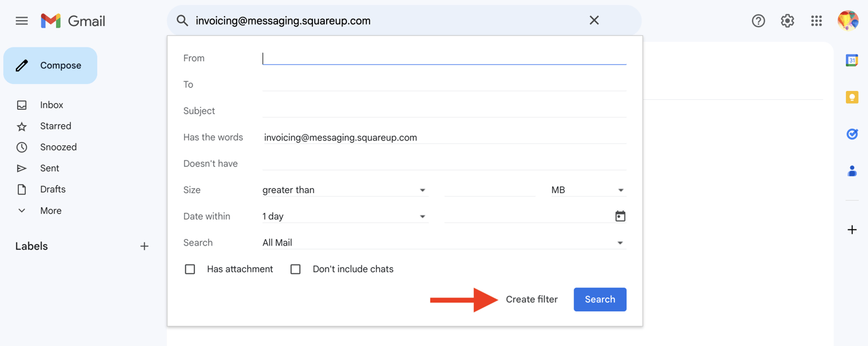
Task: Click Create filter
Action: (x=532, y=299)
